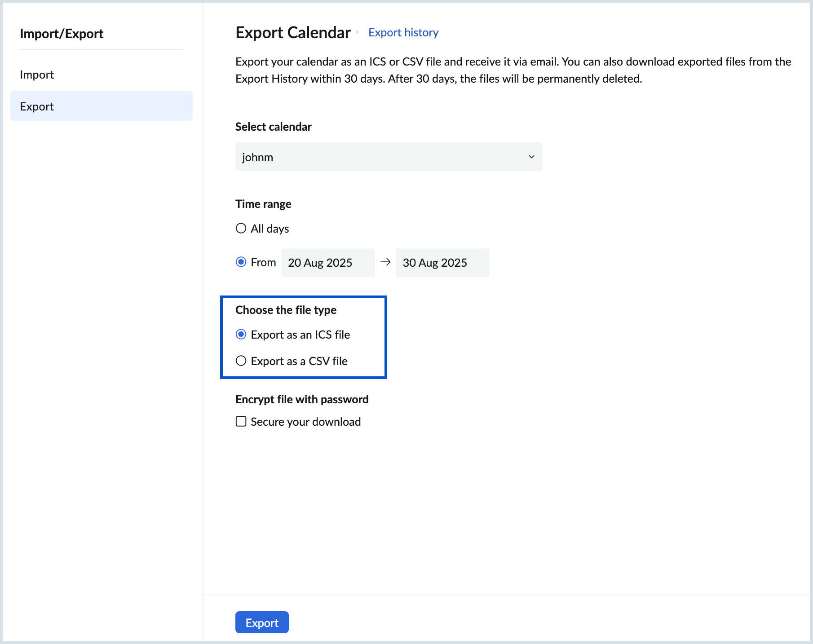Open the johnm calendar dropdown
The height and width of the screenshot is (644, 813).
coord(388,157)
